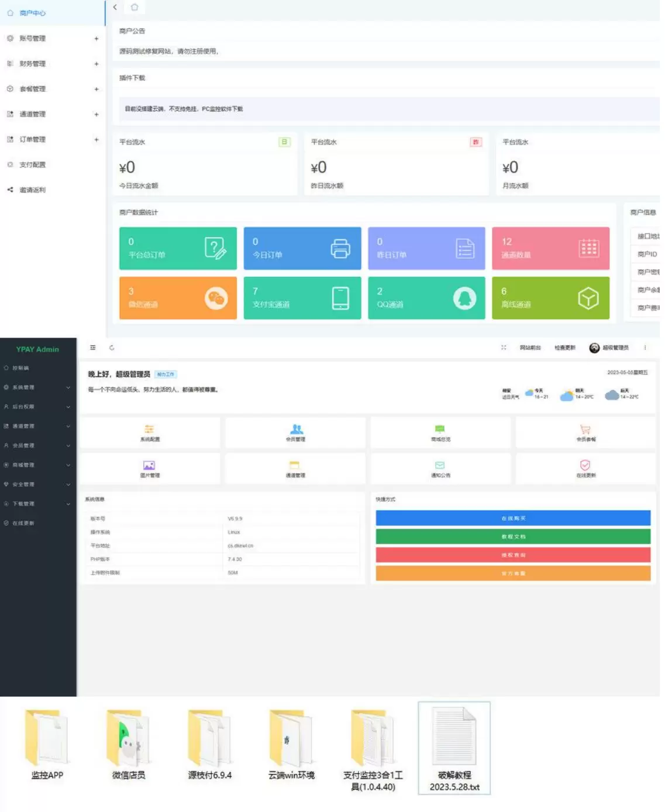Screen dimensions: 668x812
Task: Open 通道管理 shortcut card in admin dashboard
Action: [x=295, y=469]
